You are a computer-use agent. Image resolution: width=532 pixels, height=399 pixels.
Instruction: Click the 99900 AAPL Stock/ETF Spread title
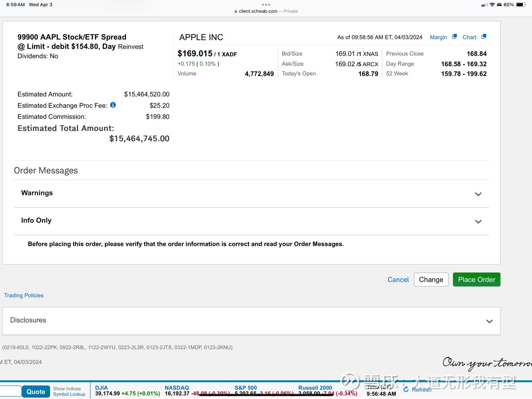click(x=72, y=37)
